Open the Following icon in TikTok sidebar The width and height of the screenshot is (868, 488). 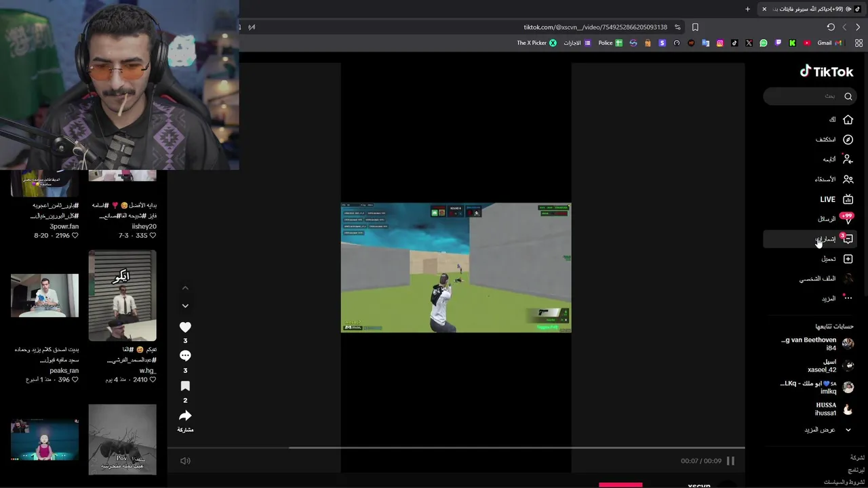click(x=848, y=159)
